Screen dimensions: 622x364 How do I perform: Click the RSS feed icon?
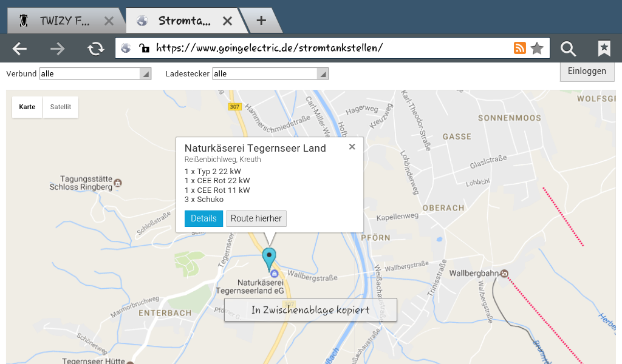coord(520,49)
